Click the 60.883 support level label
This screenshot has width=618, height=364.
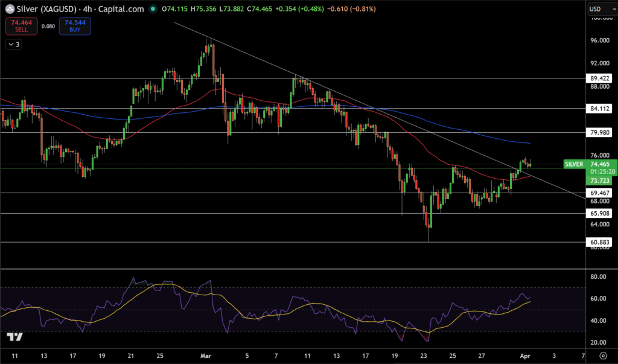(600, 242)
